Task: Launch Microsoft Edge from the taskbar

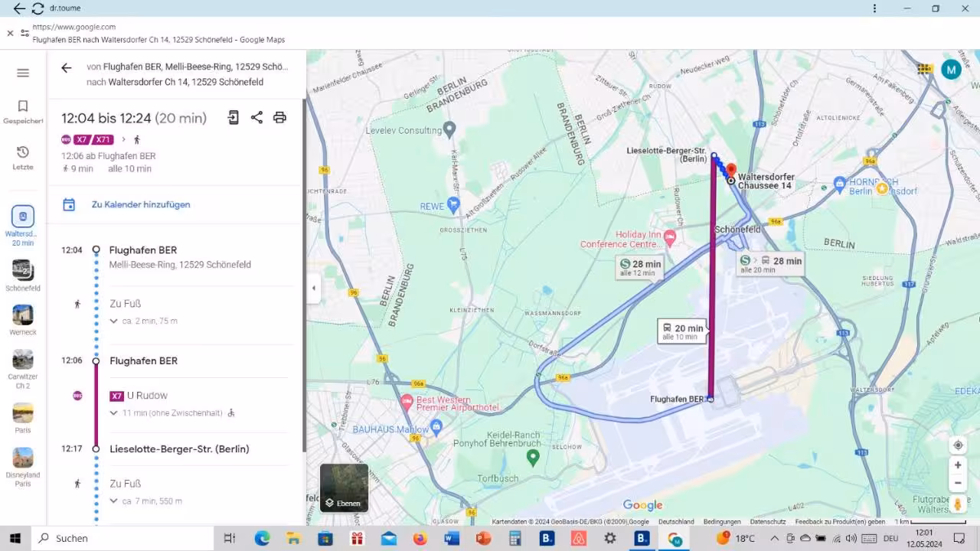Action: (263, 538)
